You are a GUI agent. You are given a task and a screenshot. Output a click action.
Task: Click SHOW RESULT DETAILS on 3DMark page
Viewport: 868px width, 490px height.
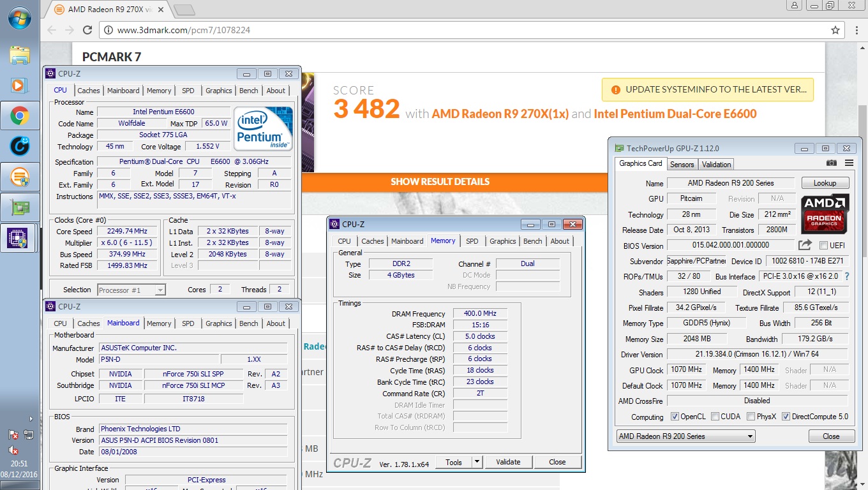(x=440, y=182)
